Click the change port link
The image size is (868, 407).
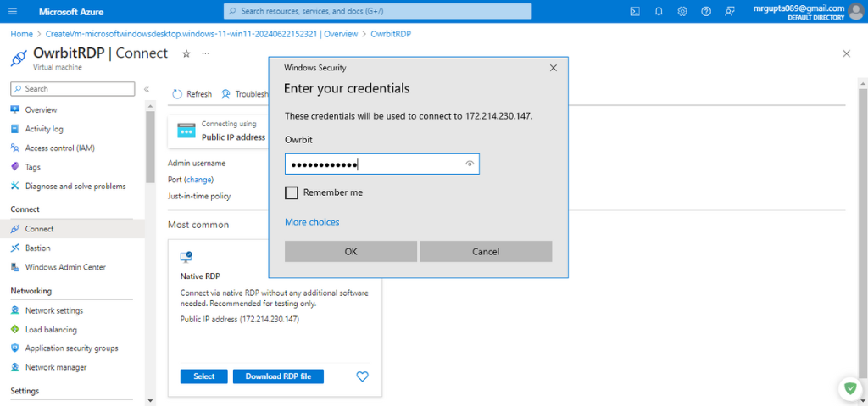198,180
